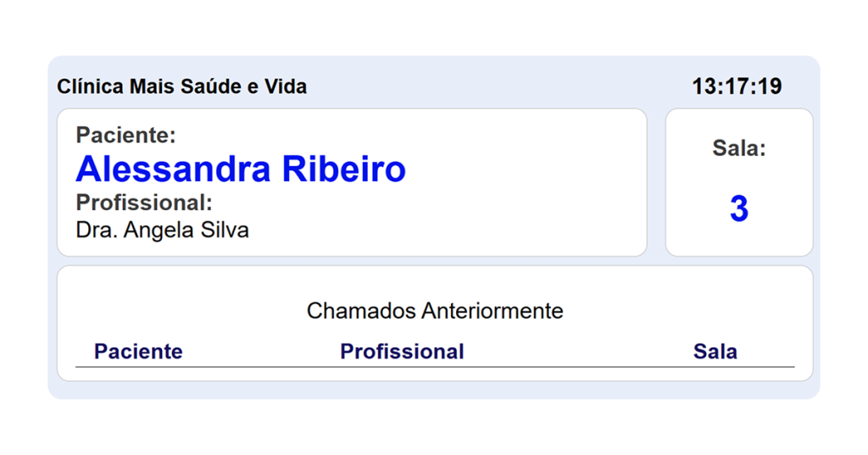Click the 'Paciente' column header
This screenshot has height=455, width=868.
click(138, 352)
